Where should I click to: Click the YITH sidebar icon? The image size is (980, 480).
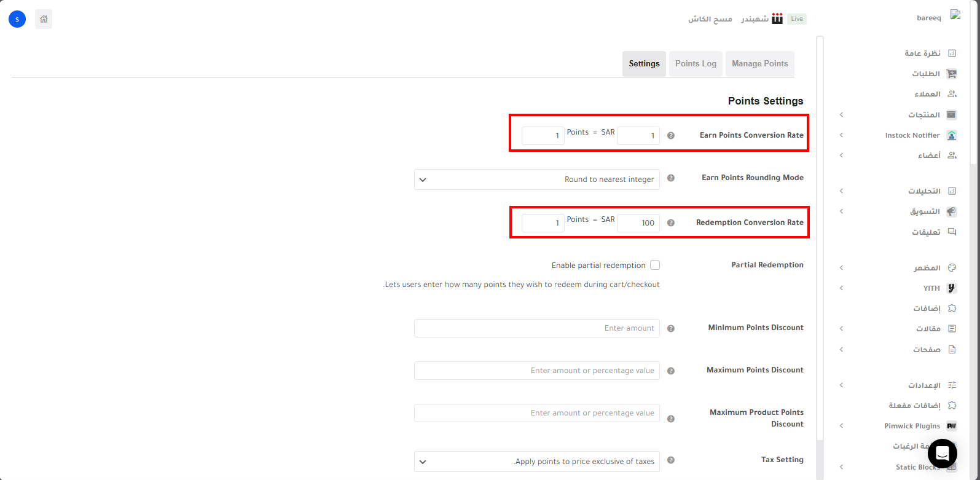(x=952, y=288)
